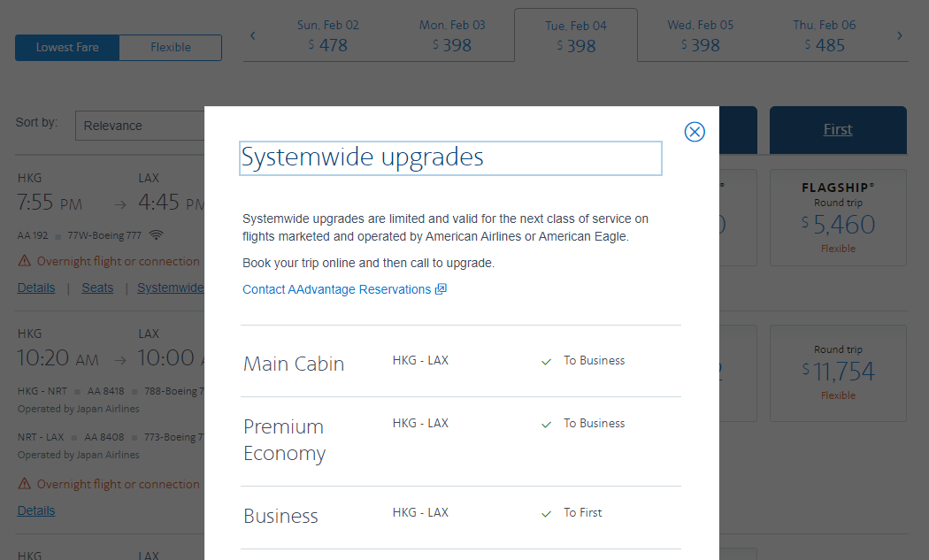
Task: Click the overnight flight warning icon for AA 192
Action: click(x=24, y=262)
